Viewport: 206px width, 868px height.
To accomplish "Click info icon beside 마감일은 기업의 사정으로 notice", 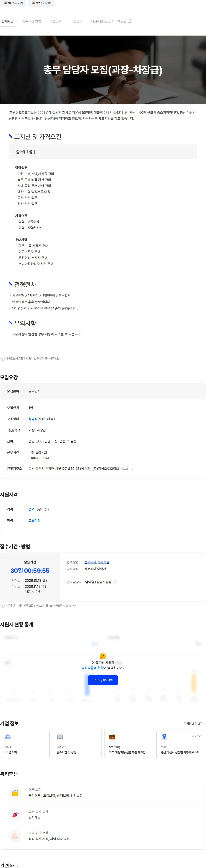I will (2, 606).
